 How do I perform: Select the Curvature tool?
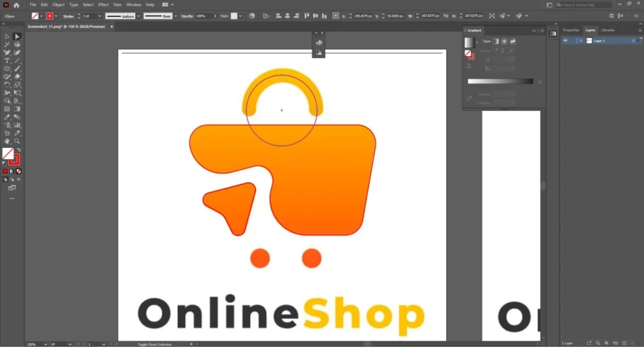(17, 53)
